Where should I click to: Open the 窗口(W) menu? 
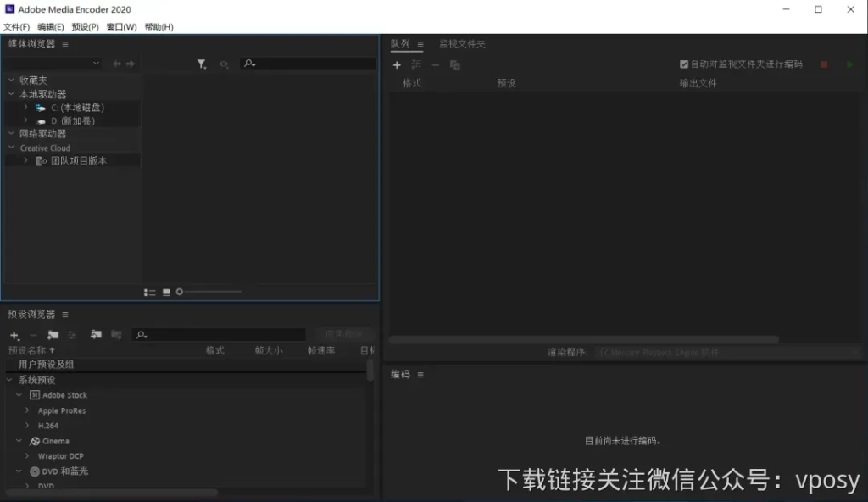(x=121, y=26)
